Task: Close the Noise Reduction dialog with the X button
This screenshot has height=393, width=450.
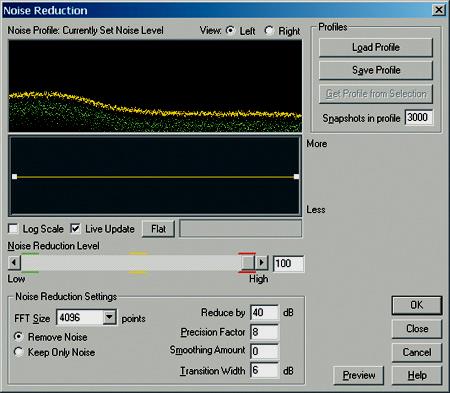Action: (x=439, y=10)
